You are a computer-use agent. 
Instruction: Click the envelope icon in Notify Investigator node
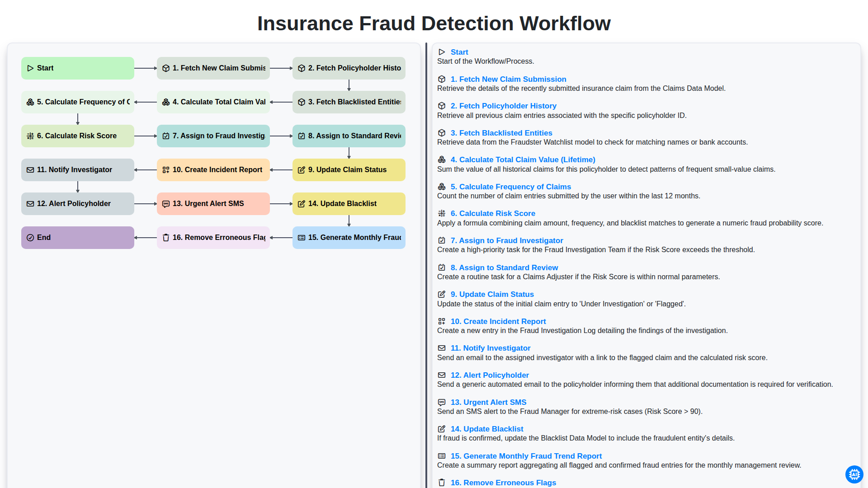pyautogui.click(x=30, y=170)
